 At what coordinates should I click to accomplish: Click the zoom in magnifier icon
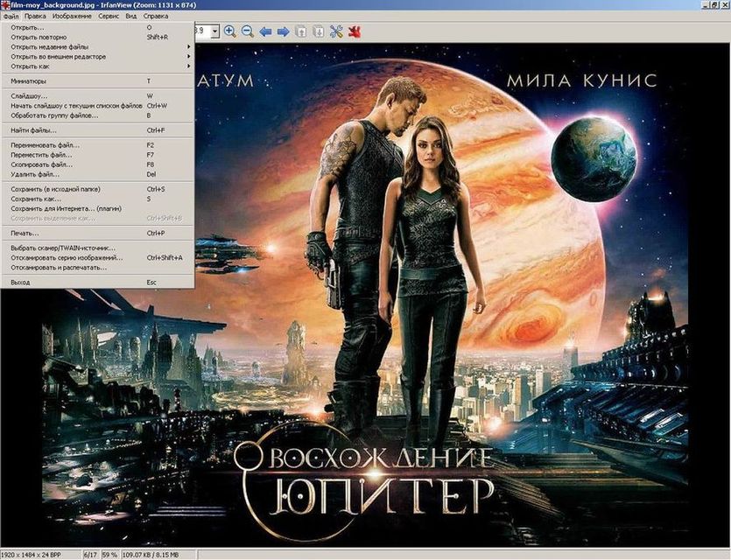pyautogui.click(x=230, y=31)
